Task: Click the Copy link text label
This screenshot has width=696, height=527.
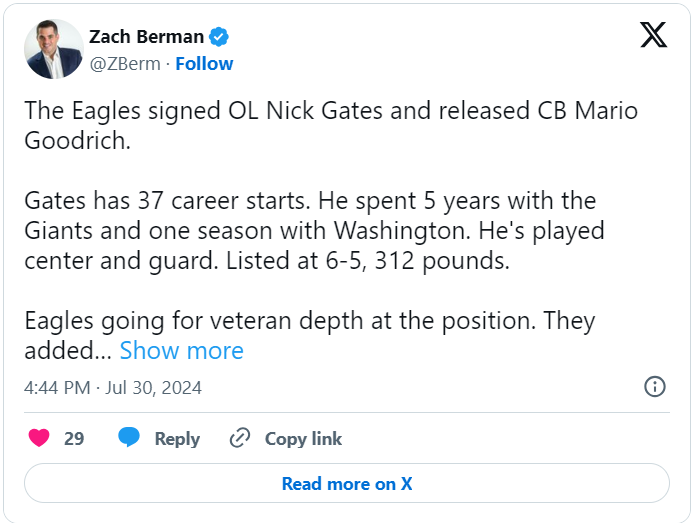Action: pyautogui.click(x=303, y=438)
